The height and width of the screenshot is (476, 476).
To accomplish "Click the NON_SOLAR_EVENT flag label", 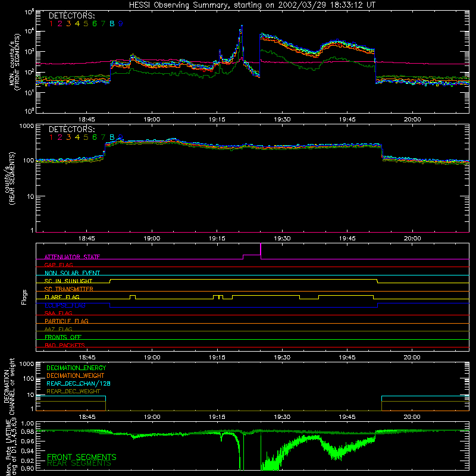I will [x=72, y=273].
